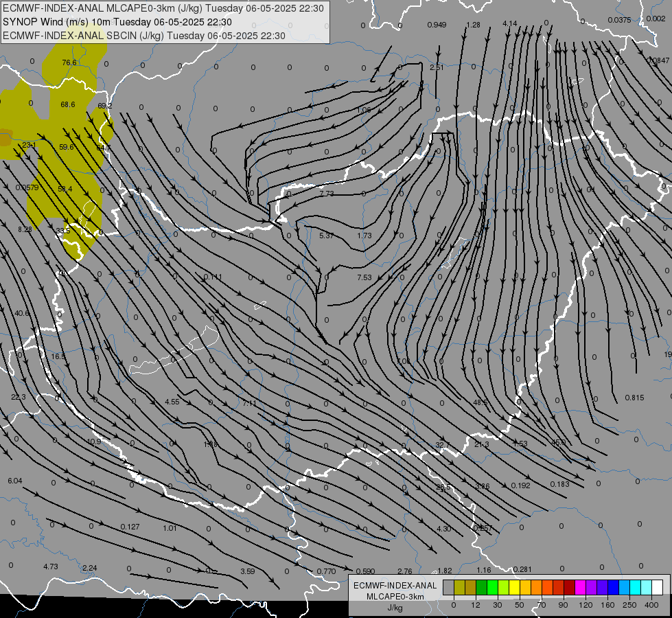Click the legend tick label '30'
The width and height of the screenshot is (672, 618).
point(497,605)
